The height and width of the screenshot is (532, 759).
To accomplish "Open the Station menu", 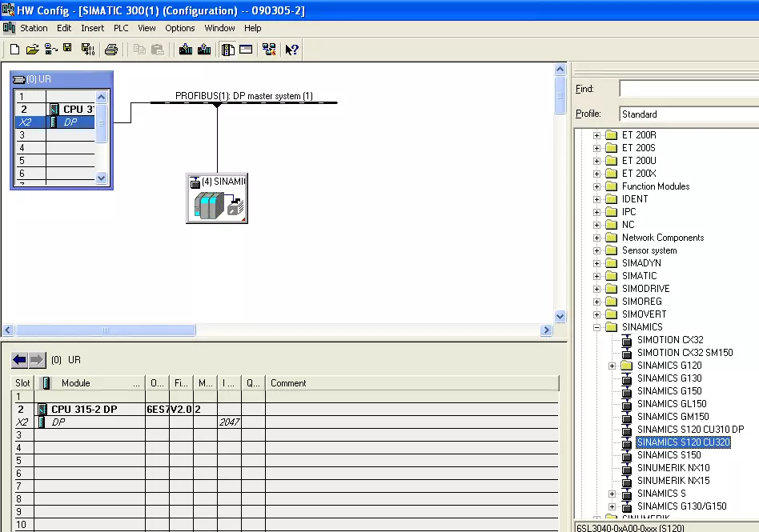I will coord(34,28).
